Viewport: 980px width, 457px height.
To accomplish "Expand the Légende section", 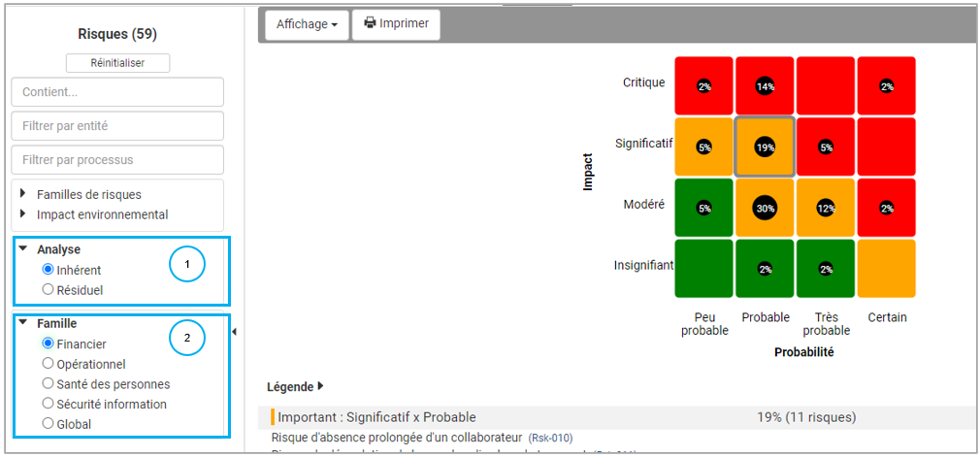I will point(295,386).
